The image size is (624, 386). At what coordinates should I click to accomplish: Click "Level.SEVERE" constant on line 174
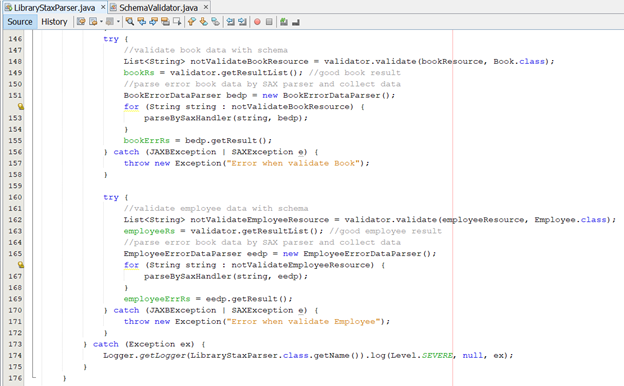[421, 356]
